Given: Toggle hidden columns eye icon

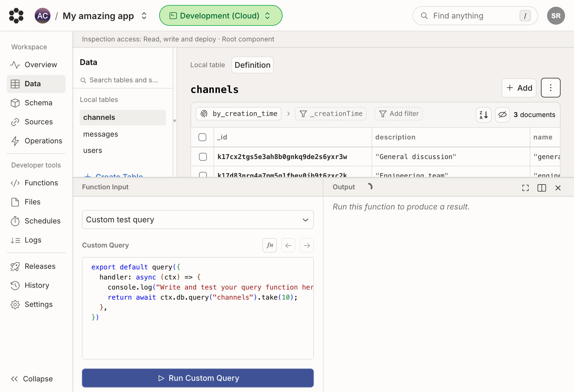Looking at the screenshot, I should click(x=503, y=115).
